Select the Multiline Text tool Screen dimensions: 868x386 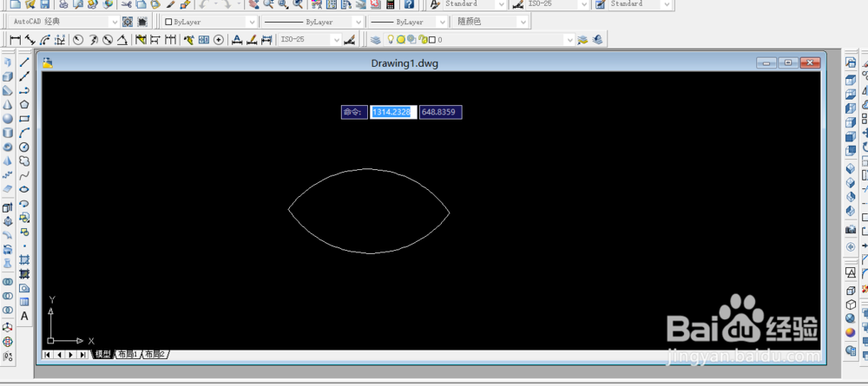(x=24, y=317)
